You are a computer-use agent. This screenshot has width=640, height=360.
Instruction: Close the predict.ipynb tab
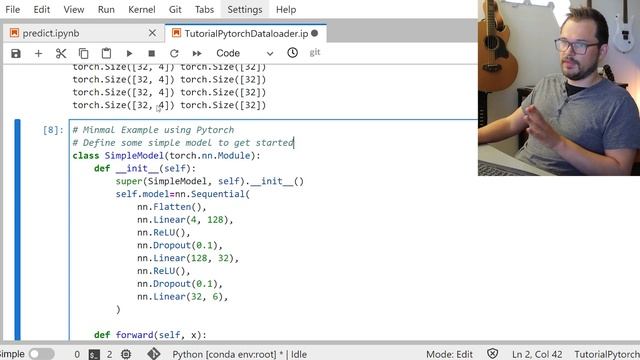click(x=152, y=33)
